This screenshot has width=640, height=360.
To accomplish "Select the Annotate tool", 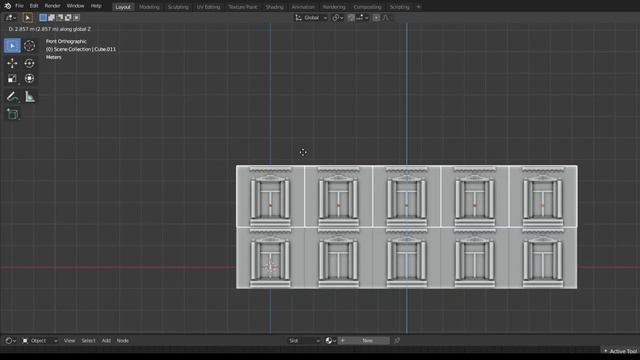I will (12, 97).
